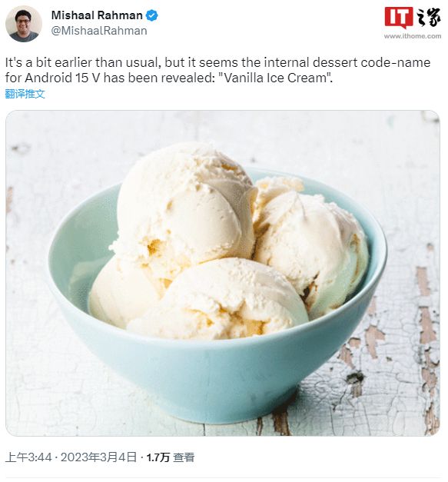Click the 1.7万 view count

click(x=158, y=457)
